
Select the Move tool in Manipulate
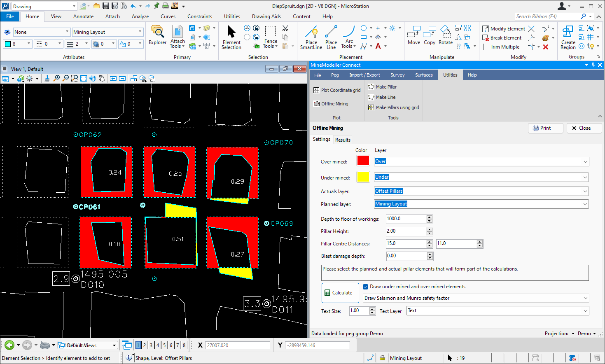click(414, 33)
